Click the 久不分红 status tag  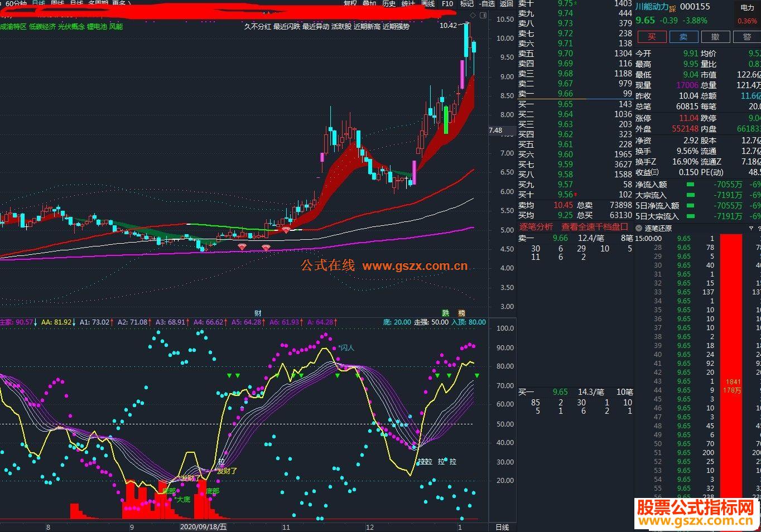(257, 26)
